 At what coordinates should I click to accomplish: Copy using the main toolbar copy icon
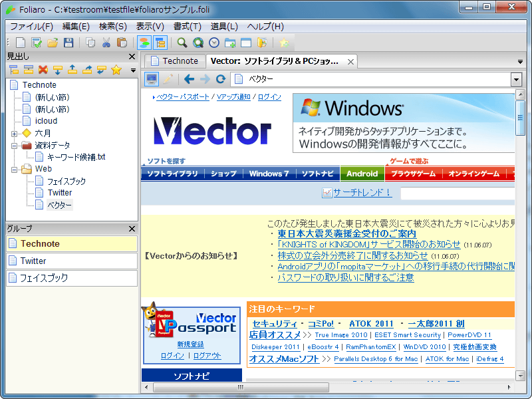point(90,43)
